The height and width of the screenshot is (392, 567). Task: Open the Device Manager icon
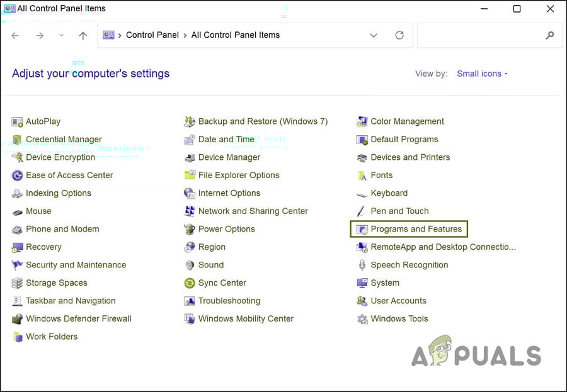coord(190,158)
